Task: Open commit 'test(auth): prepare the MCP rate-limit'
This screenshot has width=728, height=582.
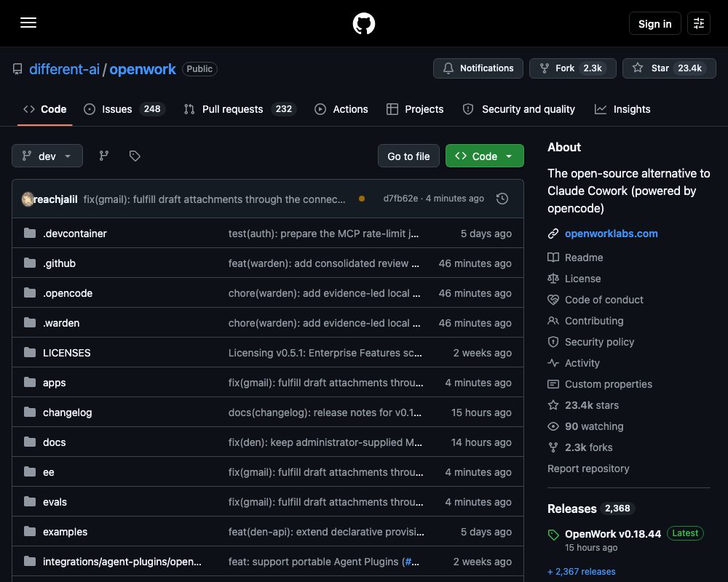Action: coord(324,234)
